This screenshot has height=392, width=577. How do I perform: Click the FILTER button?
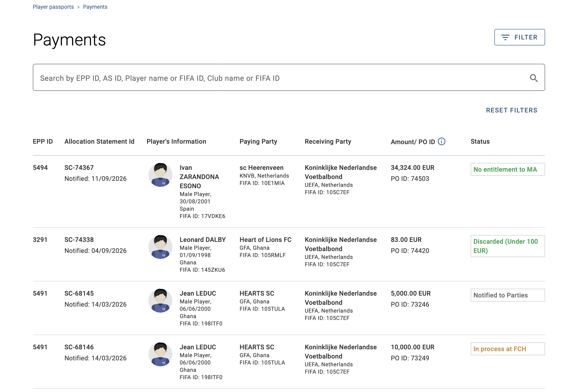(519, 37)
